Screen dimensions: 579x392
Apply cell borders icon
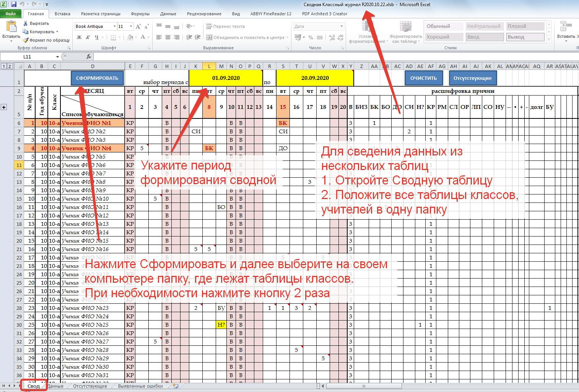point(113,37)
